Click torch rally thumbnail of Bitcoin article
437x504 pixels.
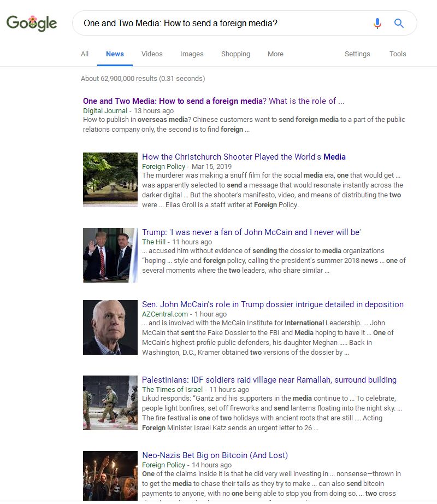[x=110, y=476]
